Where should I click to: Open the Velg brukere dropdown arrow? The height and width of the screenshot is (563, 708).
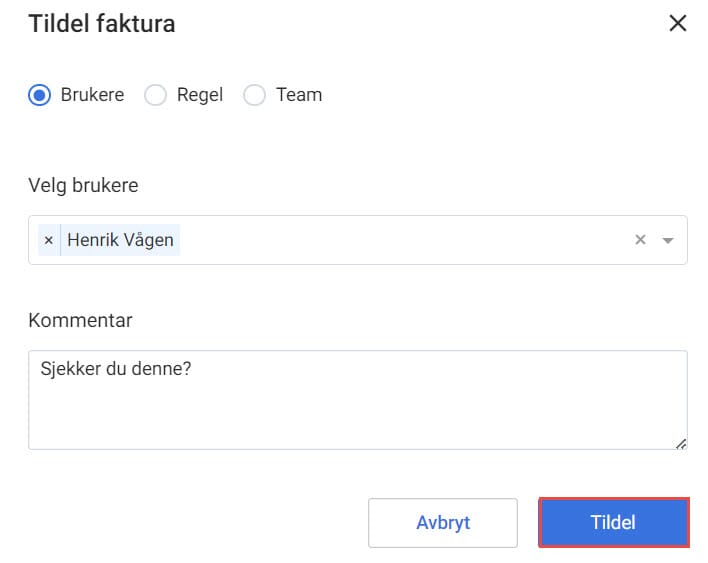click(x=668, y=240)
